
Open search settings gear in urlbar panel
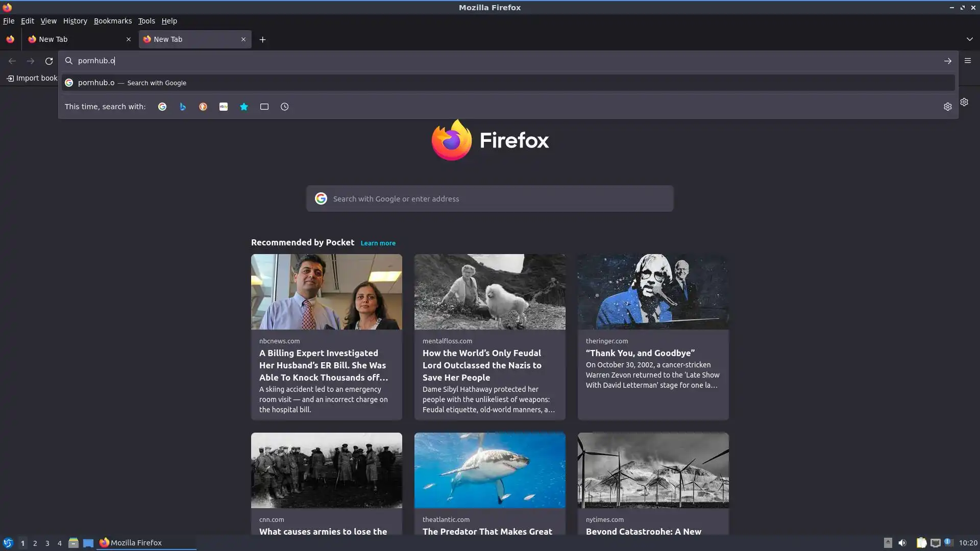click(947, 107)
